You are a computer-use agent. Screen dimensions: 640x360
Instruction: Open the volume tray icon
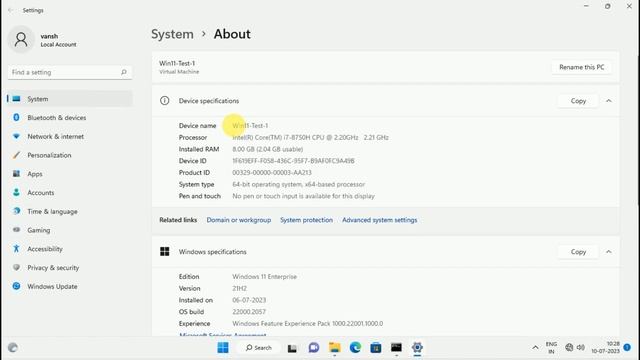click(580, 347)
